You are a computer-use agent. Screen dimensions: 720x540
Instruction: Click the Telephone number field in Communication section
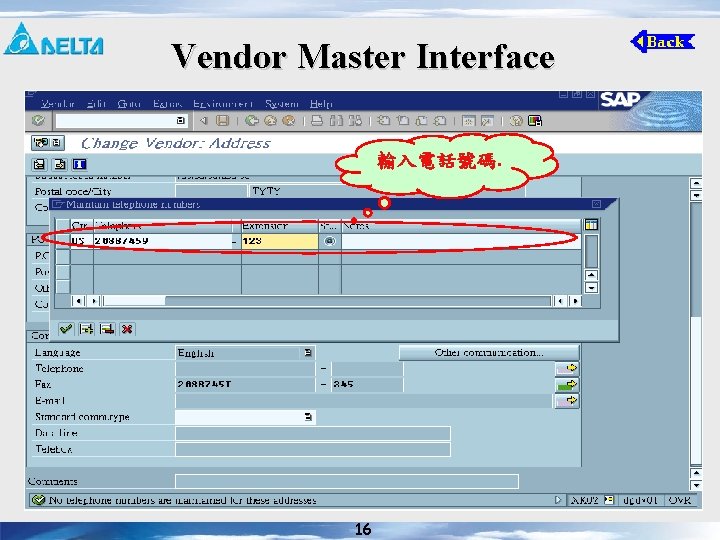tap(245, 369)
